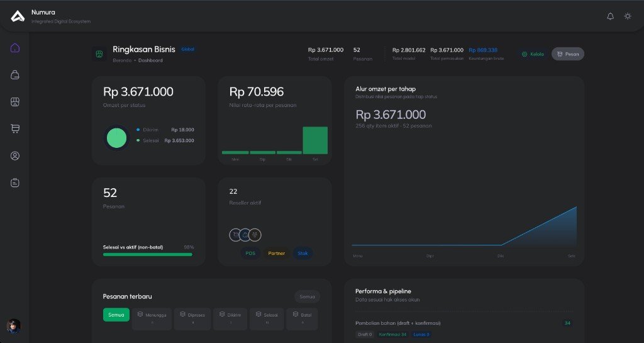Open the clipboard sidebar icon
Screen dimensions: 644x343
[15, 183]
